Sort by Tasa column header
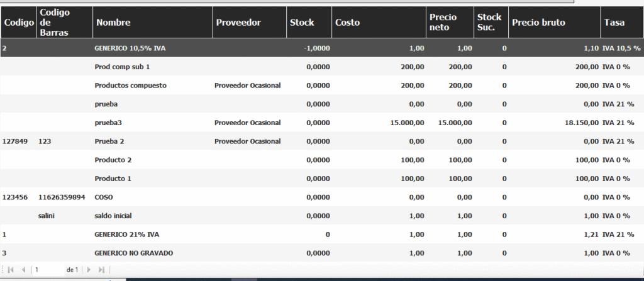The image size is (644, 281). coord(614,23)
